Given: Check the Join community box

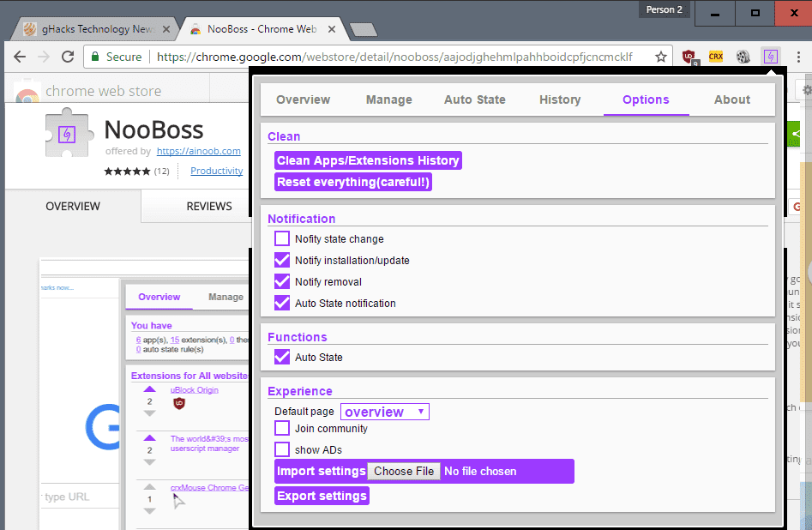Looking at the screenshot, I should coord(282,428).
